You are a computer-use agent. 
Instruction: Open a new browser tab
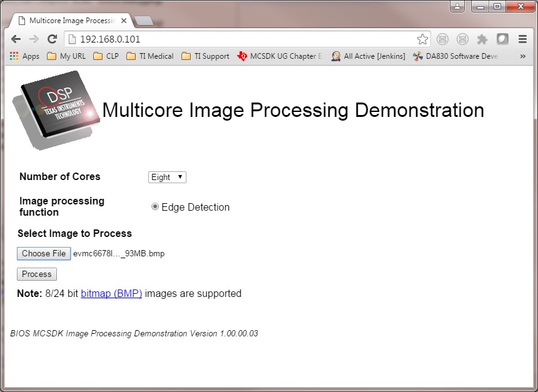[144, 21]
